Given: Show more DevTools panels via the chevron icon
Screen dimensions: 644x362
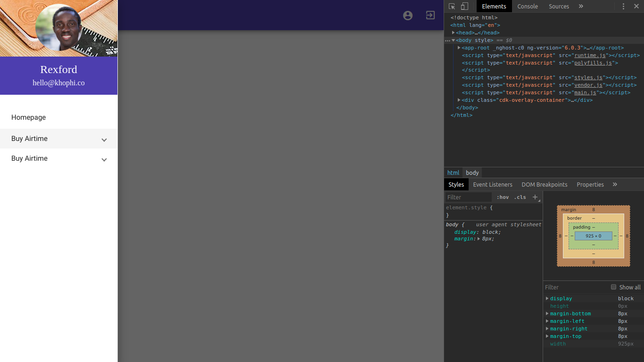Looking at the screenshot, I should (x=581, y=6).
